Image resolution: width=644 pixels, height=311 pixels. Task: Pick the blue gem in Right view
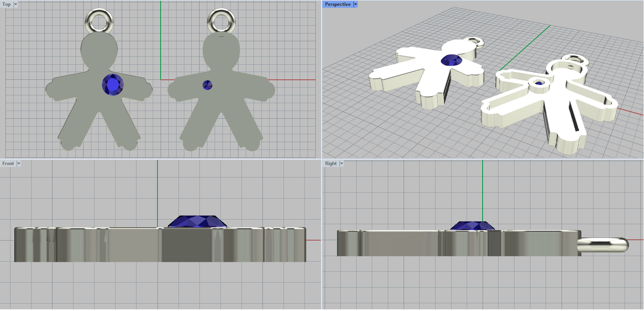[473, 226]
